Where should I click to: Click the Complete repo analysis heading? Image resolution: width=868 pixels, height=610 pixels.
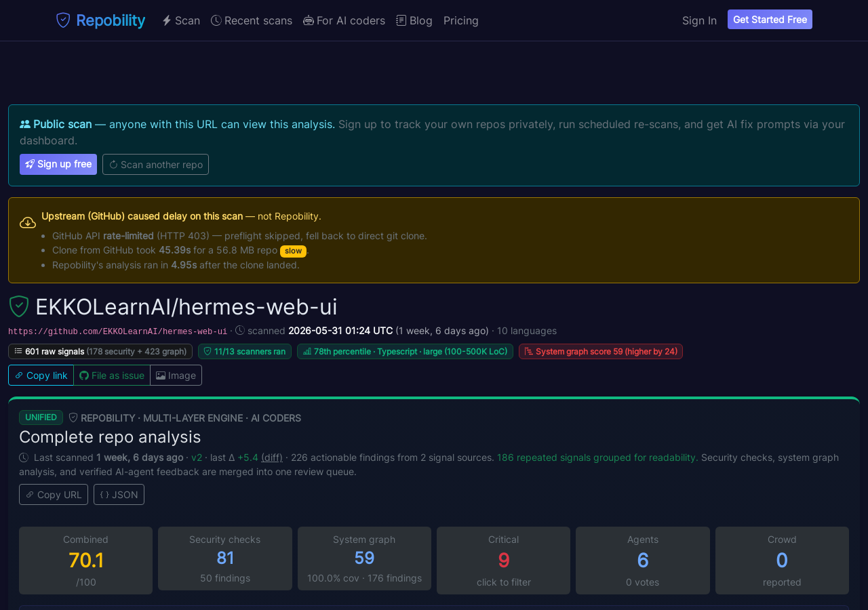click(x=110, y=436)
